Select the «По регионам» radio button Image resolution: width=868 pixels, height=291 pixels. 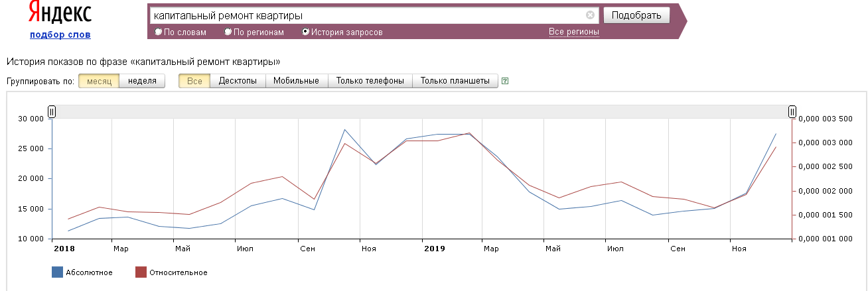click(x=228, y=32)
